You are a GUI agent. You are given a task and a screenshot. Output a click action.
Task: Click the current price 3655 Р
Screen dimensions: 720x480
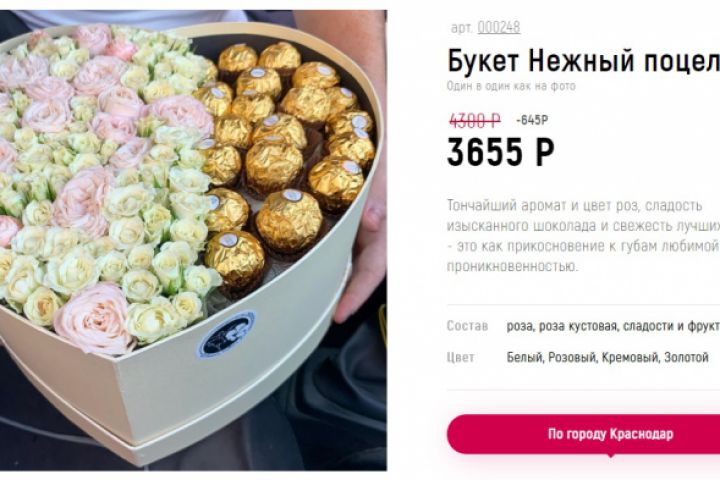[501, 152]
